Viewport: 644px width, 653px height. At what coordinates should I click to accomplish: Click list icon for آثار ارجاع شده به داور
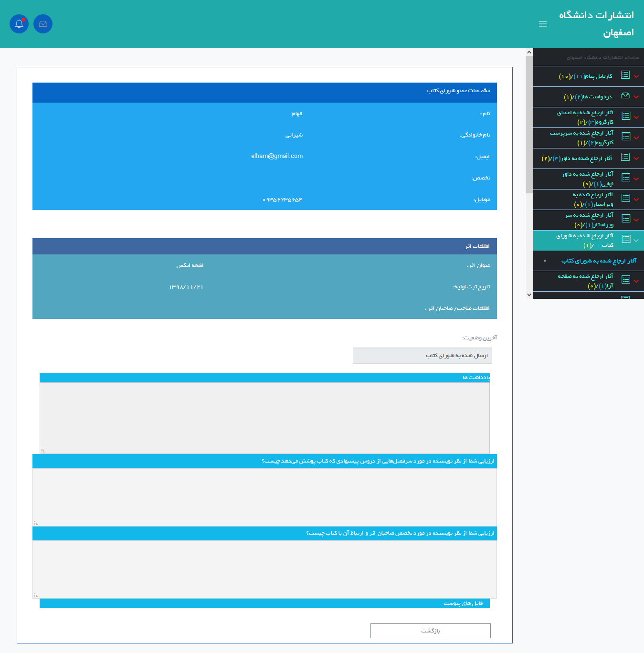(x=625, y=157)
